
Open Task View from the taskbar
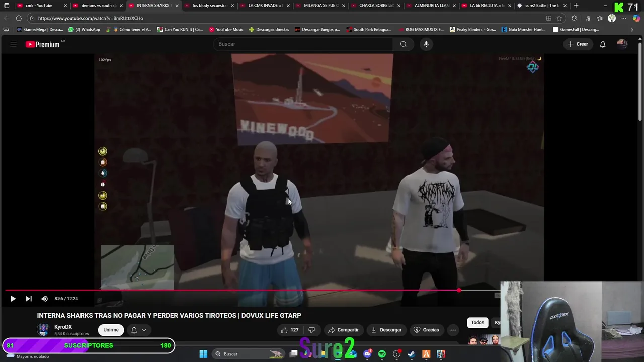click(294, 354)
